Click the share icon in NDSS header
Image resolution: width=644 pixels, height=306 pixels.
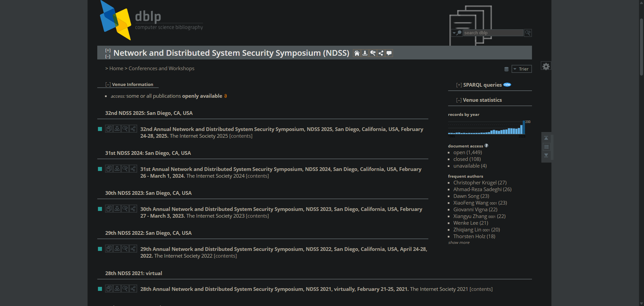click(x=381, y=53)
